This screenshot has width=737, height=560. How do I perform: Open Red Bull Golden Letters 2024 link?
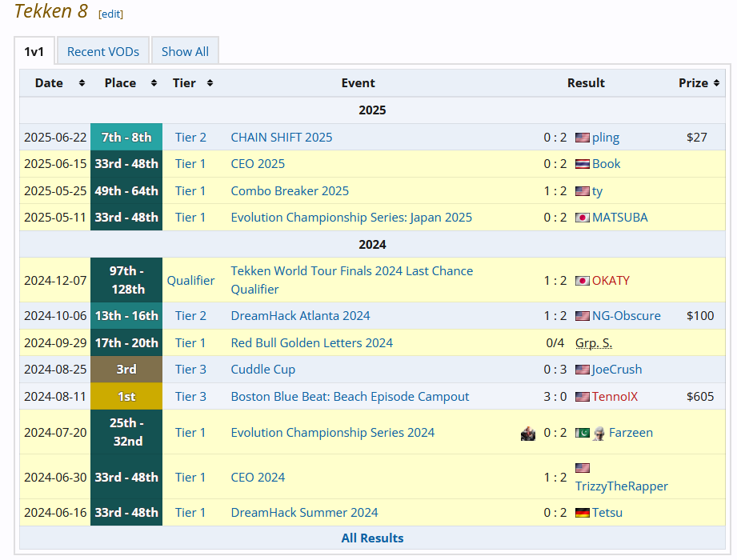tap(311, 343)
